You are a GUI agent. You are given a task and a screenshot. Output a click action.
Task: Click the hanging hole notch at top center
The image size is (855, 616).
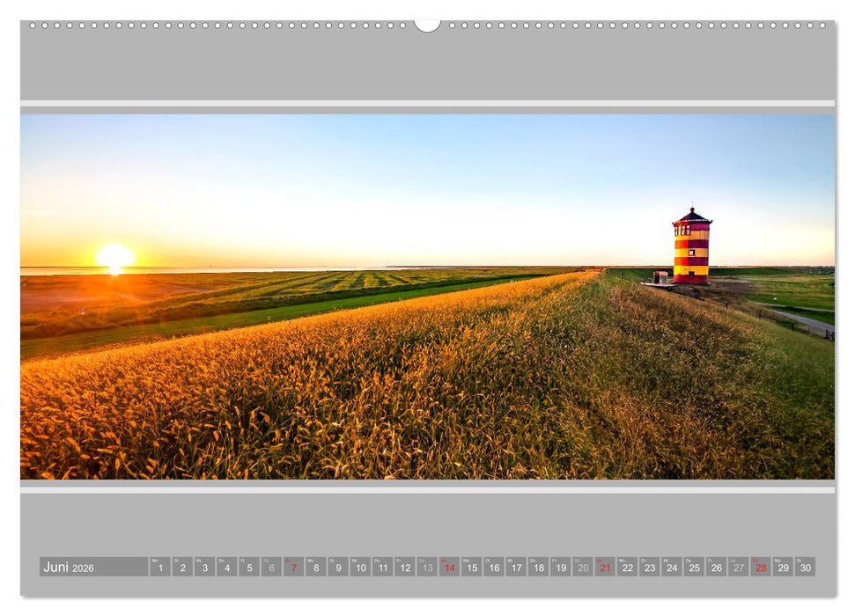pyautogui.click(x=427, y=25)
